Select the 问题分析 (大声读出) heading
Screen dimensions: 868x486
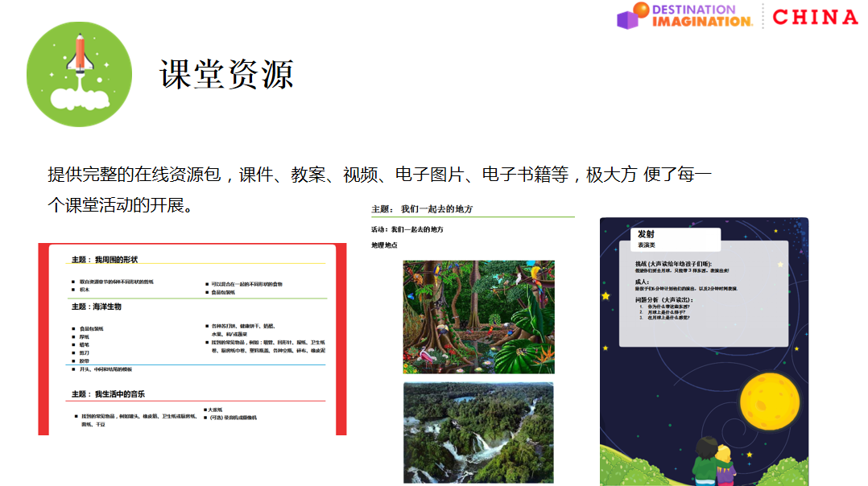click(x=663, y=299)
